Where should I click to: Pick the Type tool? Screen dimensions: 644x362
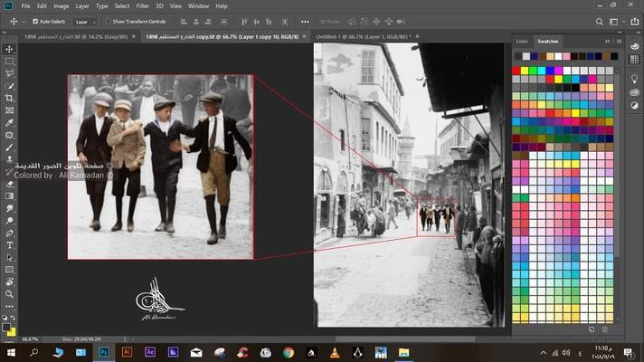click(x=10, y=245)
